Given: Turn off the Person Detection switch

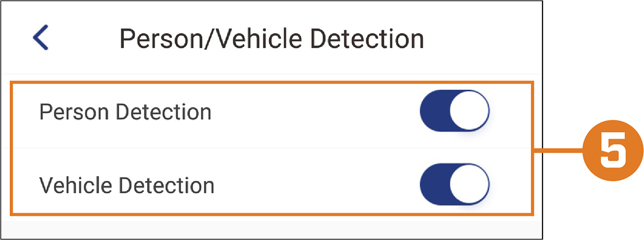Looking at the screenshot, I should 455,112.
